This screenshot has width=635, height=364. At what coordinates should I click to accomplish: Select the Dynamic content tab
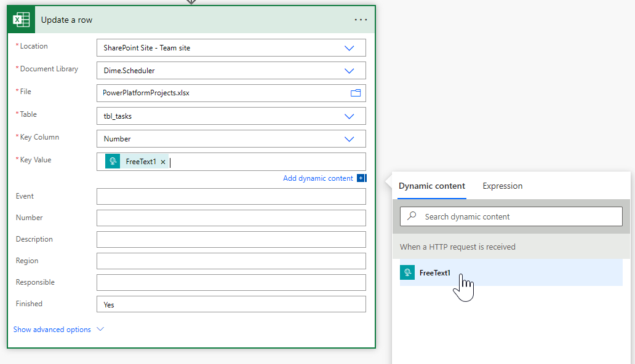tap(431, 186)
